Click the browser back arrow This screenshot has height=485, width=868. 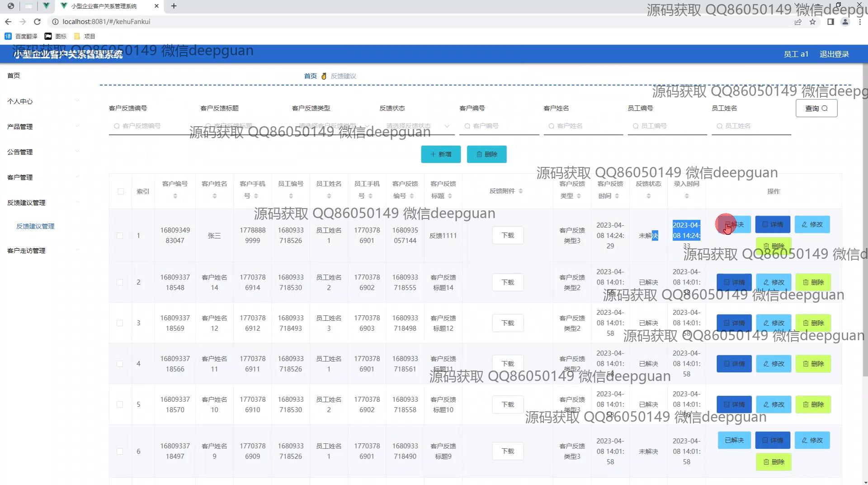pyautogui.click(x=8, y=22)
